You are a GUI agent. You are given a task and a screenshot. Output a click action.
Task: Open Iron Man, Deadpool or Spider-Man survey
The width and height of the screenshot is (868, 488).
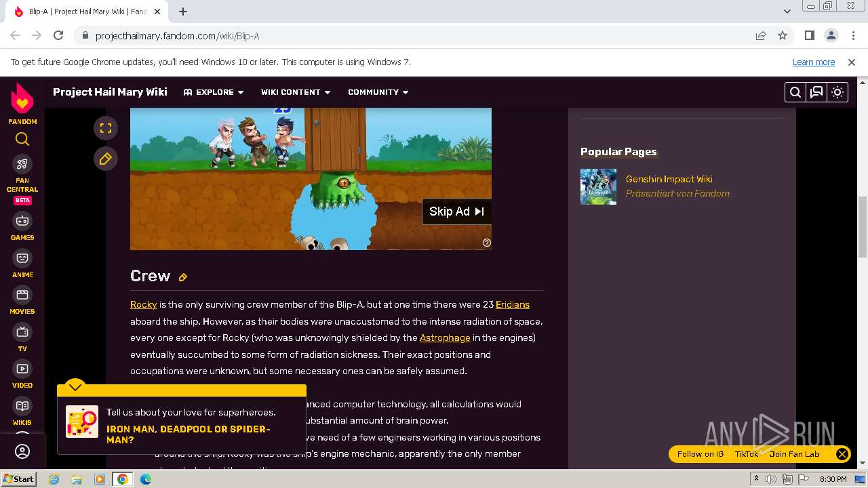pos(189,434)
